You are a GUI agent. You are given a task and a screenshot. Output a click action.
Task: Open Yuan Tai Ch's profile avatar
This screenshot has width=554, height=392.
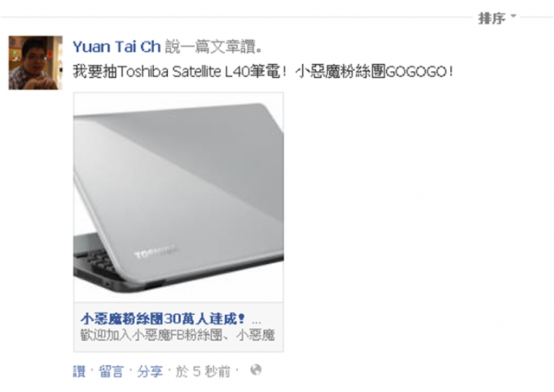35,62
